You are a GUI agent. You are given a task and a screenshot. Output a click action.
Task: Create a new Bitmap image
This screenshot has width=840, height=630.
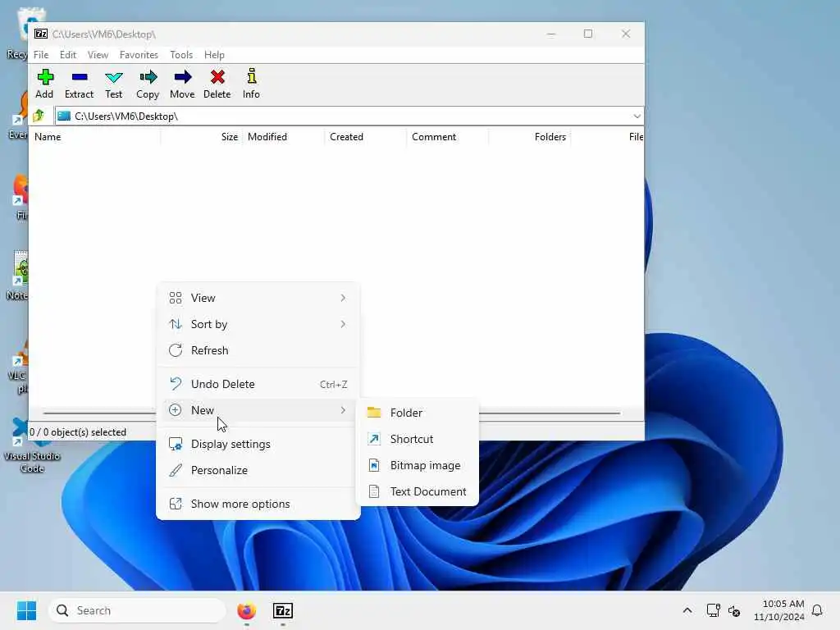[x=418, y=465]
